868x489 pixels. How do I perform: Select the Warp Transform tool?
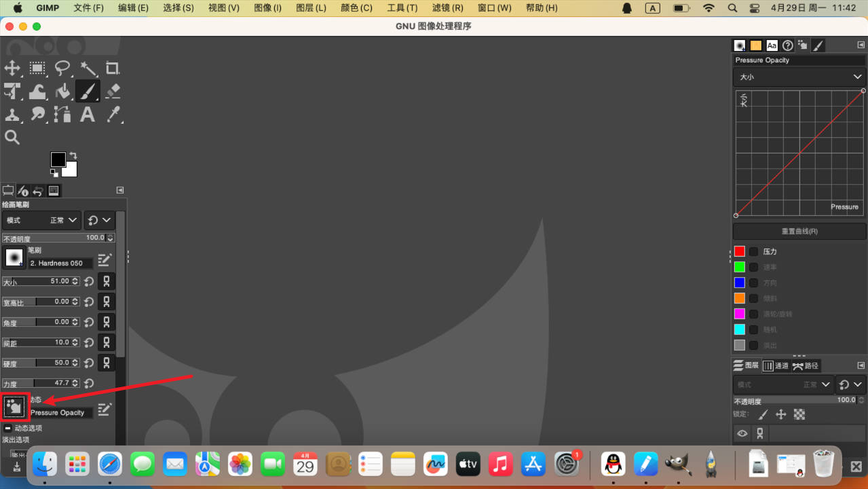(37, 91)
